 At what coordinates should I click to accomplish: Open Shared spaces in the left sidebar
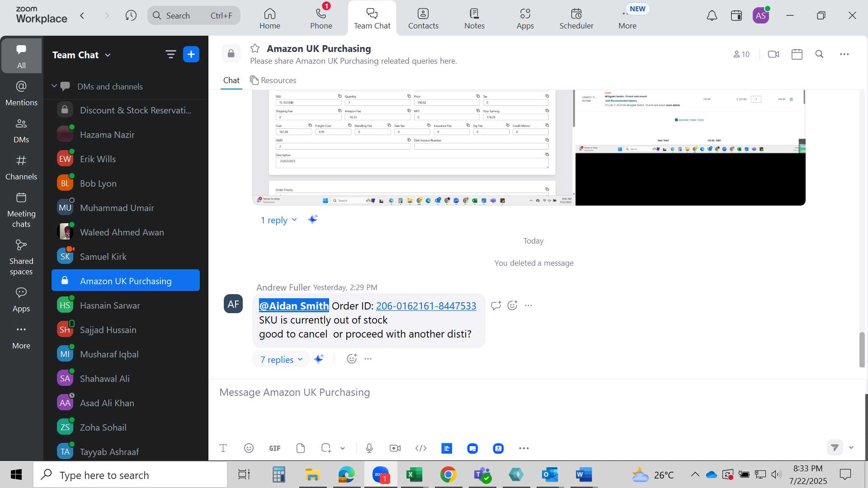[21, 258]
